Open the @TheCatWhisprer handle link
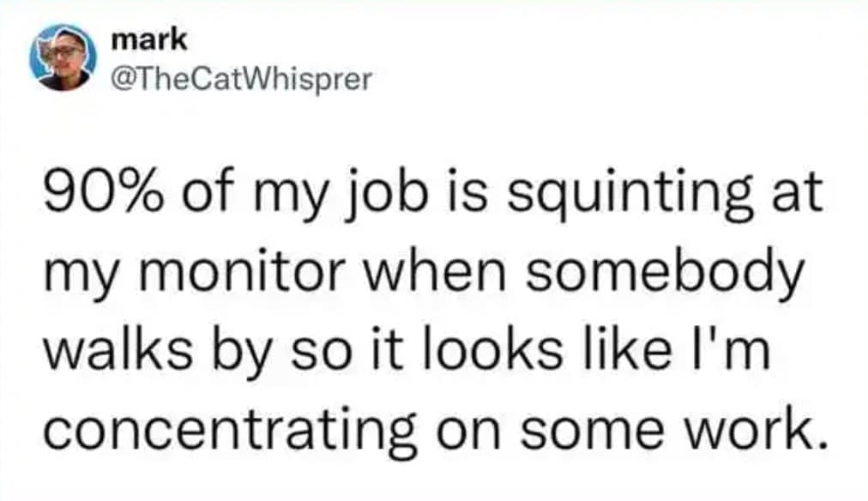868x501 pixels. point(242,80)
